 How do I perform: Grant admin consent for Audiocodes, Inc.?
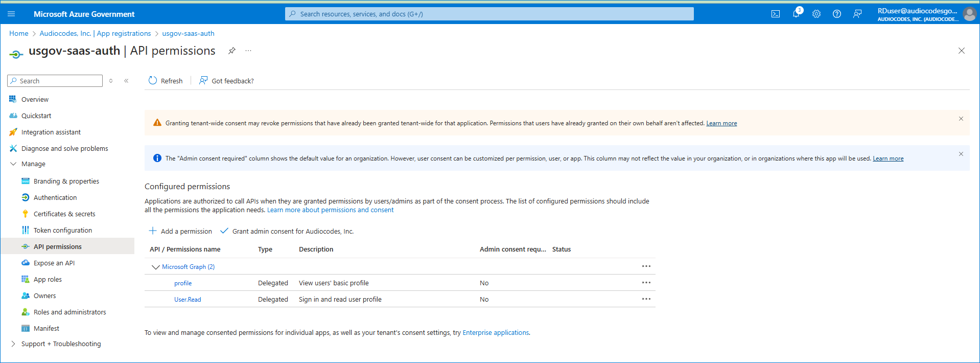coord(287,231)
